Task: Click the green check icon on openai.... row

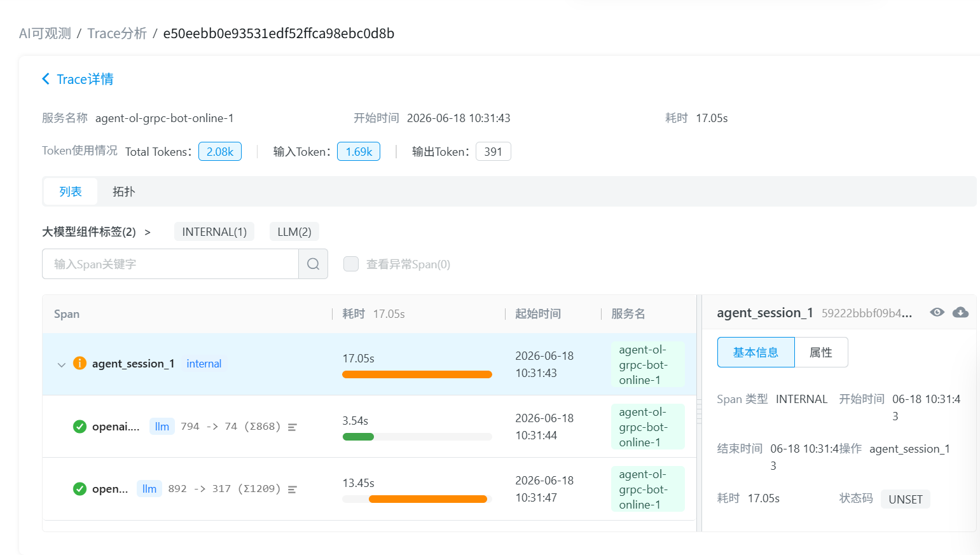Action: pyautogui.click(x=79, y=427)
